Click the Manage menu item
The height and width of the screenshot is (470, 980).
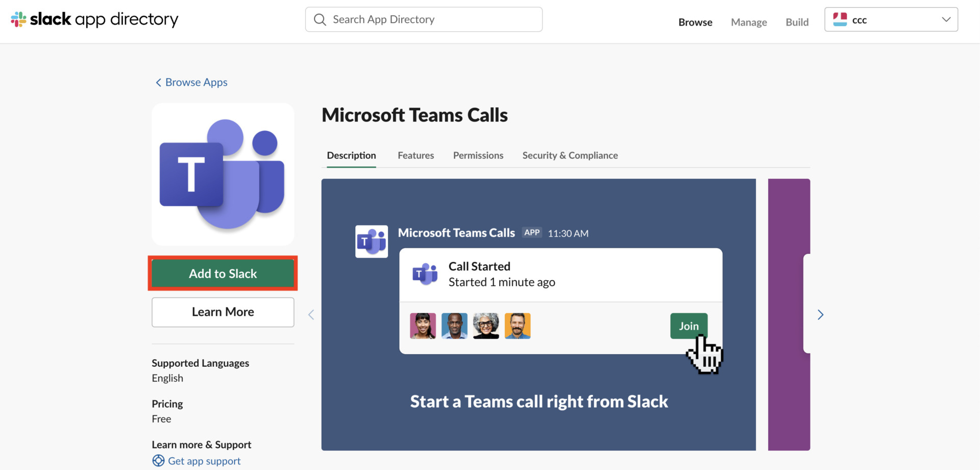point(749,22)
